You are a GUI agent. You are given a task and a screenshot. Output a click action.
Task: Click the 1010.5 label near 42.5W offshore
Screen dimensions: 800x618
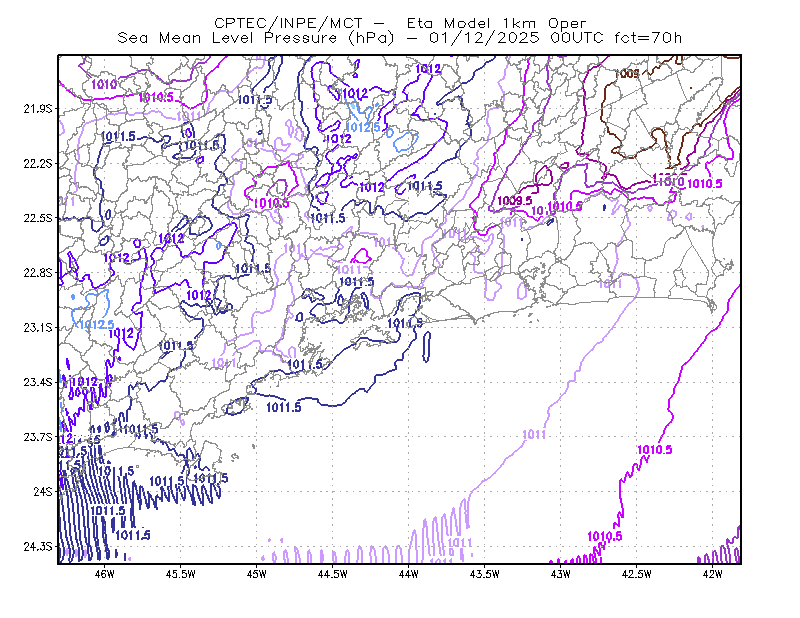coord(655,450)
